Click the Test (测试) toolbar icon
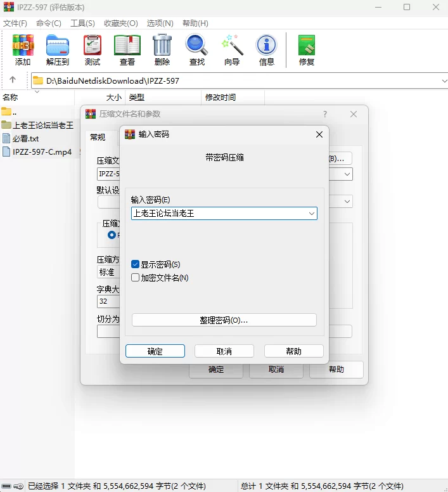 coord(93,50)
